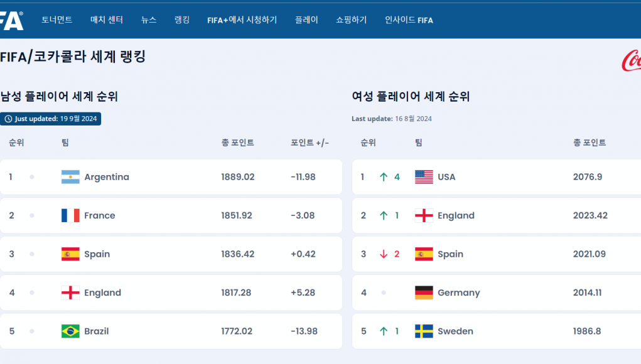Open the 토너먼트 menu
The image size is (641, 364).
[x=57, y=20]
